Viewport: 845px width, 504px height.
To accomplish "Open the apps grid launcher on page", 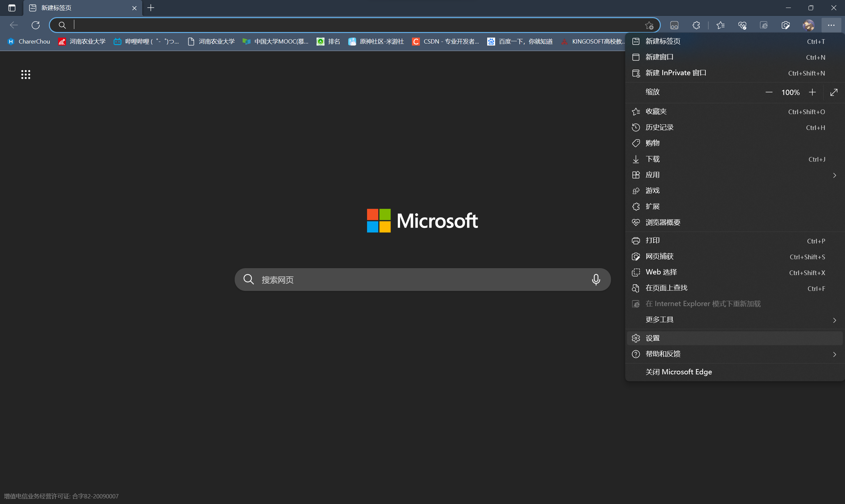I will click(x=26, y=74).
